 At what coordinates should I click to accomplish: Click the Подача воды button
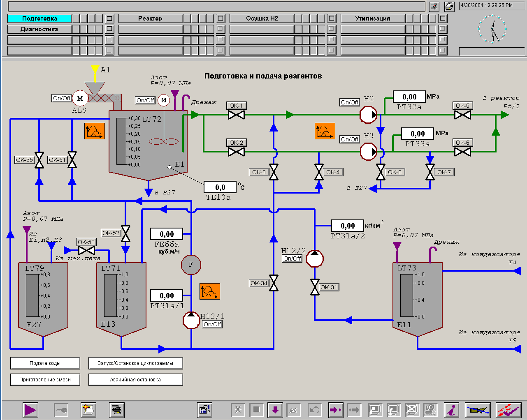[45, 363]
